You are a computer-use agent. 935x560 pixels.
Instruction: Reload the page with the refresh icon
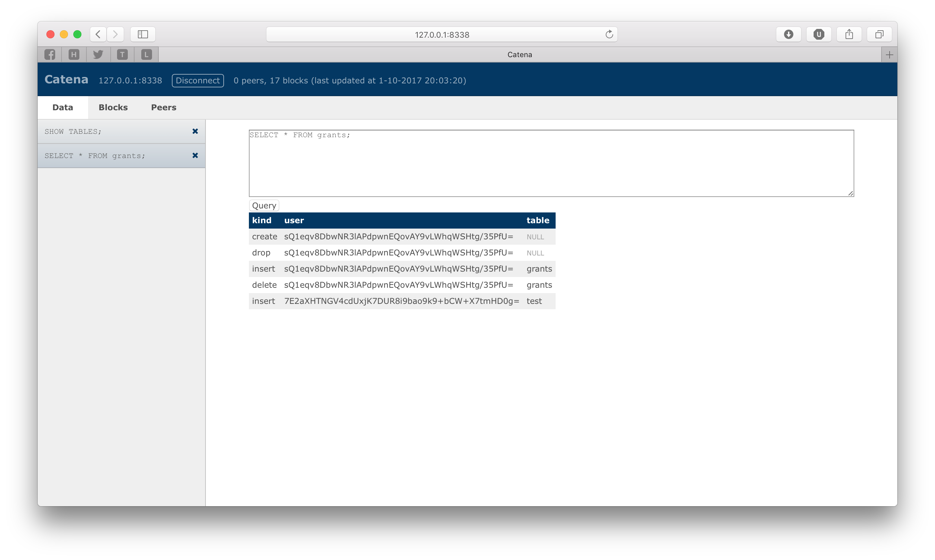tap(609, 34)
